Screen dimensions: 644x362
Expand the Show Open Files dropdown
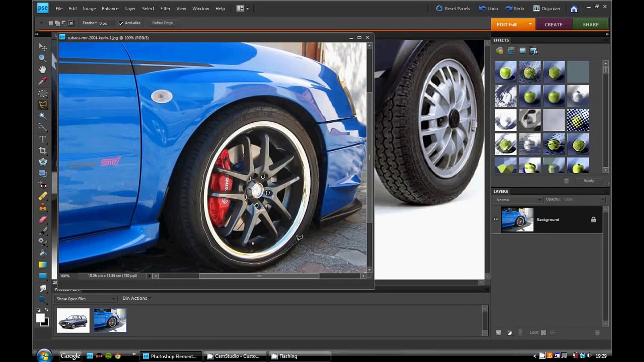tap(86, 299)
